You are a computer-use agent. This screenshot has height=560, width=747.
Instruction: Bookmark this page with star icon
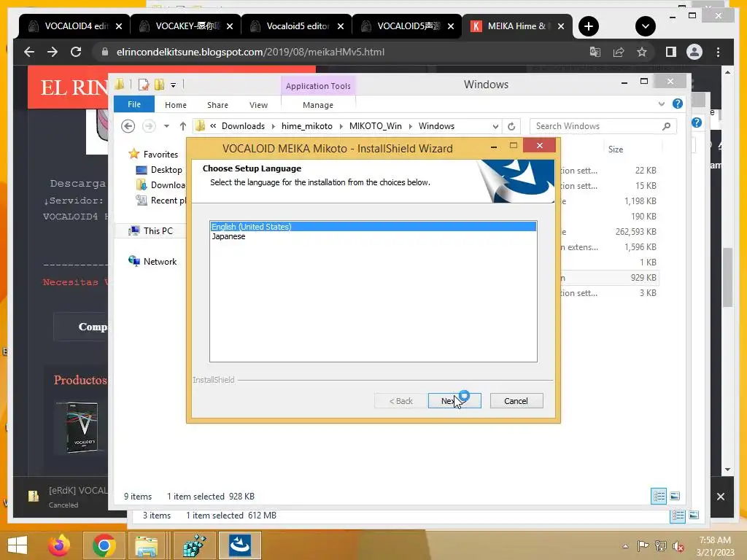pos(642,52)
